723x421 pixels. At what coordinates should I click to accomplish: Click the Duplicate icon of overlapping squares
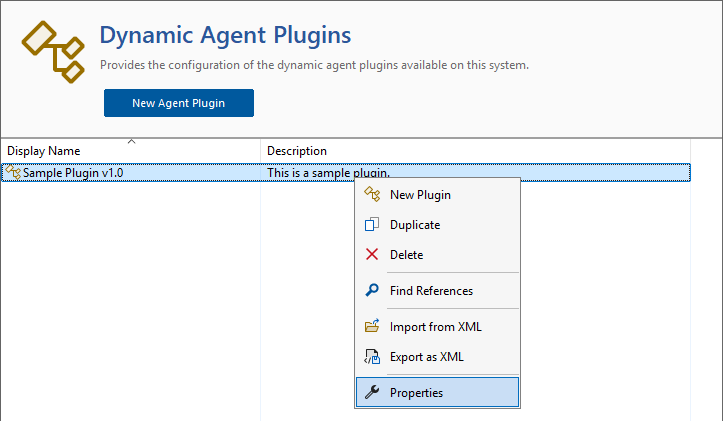tap(372, 225)
